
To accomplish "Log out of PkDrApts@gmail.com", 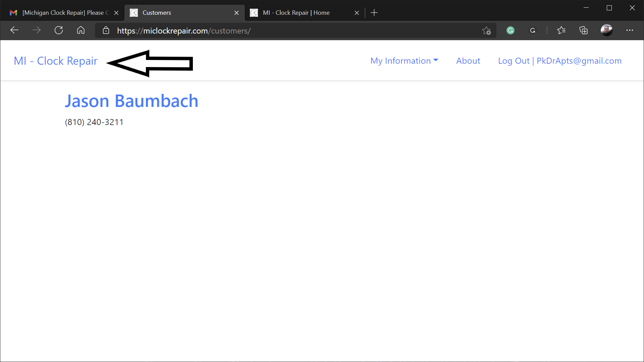I will point(560,61).
